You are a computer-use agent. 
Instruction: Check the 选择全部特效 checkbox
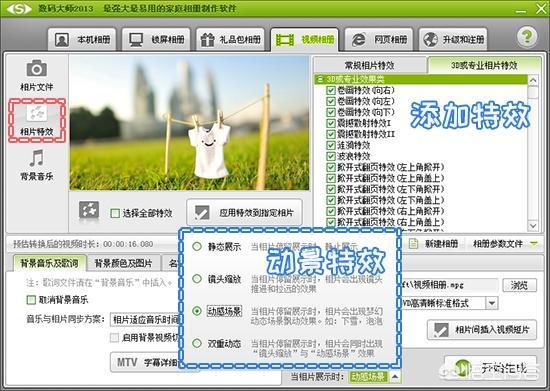115,213
